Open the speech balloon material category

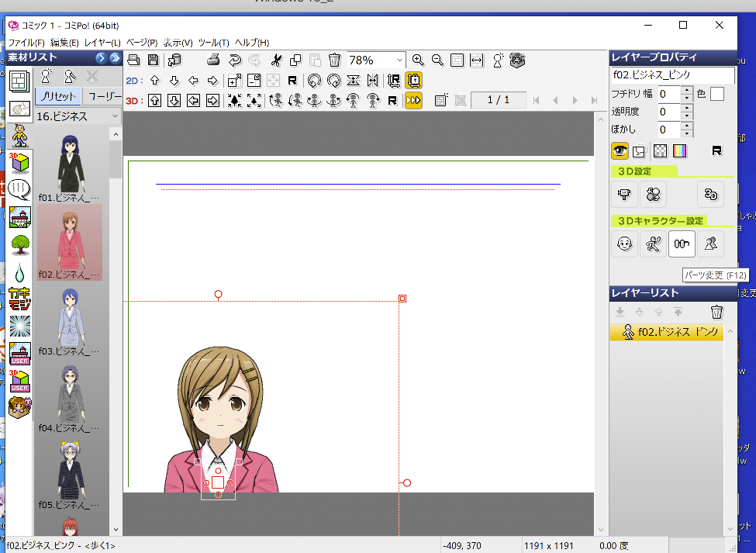(x=20, y=188)
